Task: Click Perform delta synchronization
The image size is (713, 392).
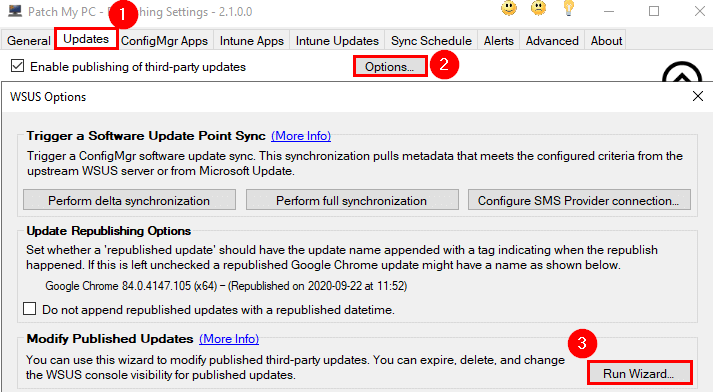Action: (x=129, y=200)
